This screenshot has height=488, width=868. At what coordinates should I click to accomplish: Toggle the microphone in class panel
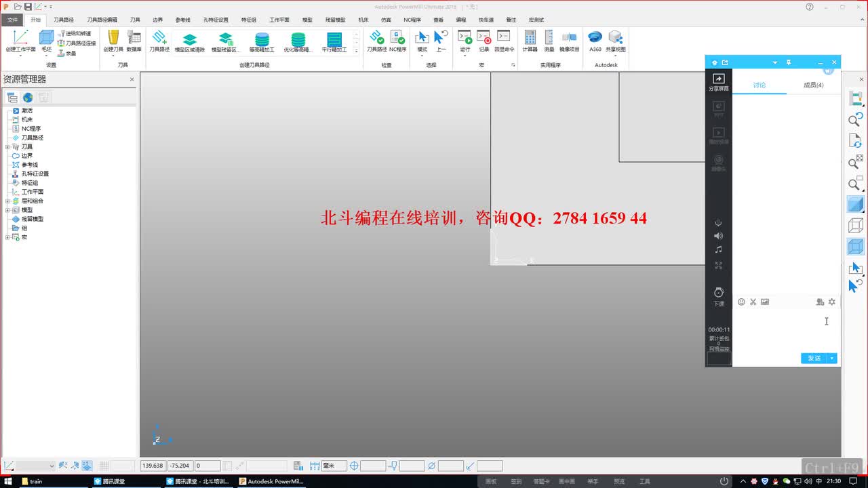pos(719,223)
